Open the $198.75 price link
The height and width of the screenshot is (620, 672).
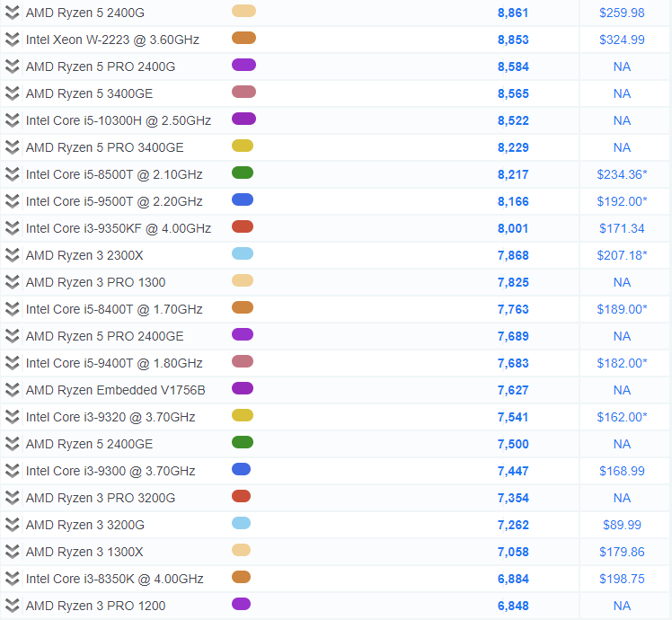pos(622,579)
